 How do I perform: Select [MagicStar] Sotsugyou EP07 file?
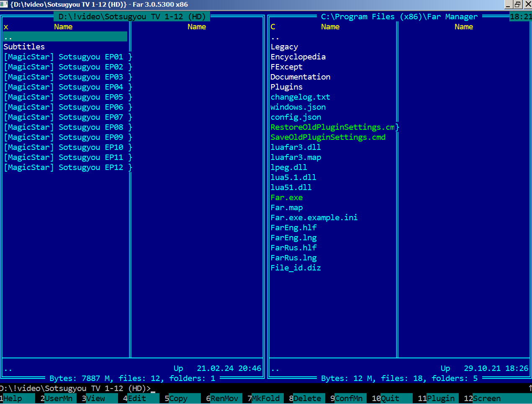(65, 117)
